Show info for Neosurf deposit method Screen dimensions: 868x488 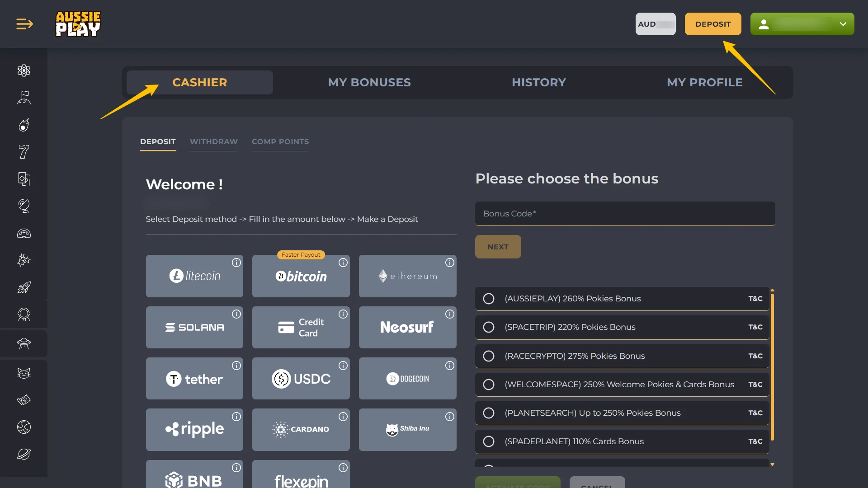[450, 314]
